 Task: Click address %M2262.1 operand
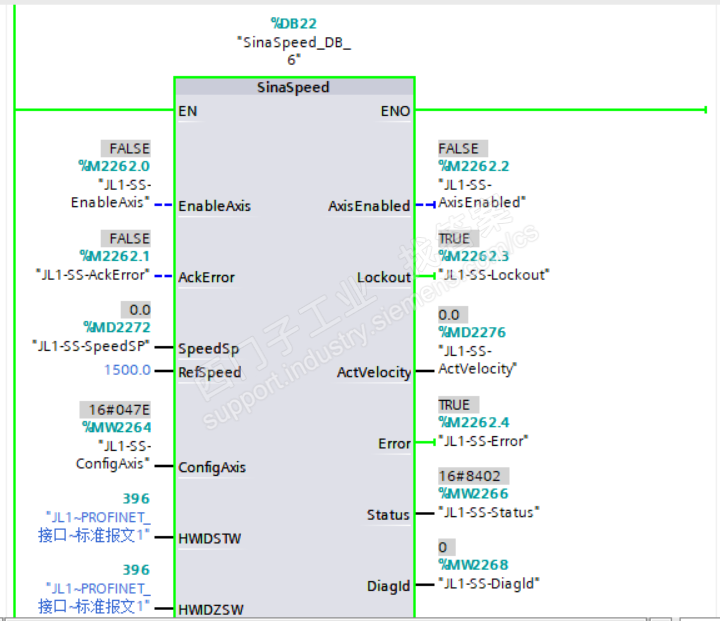[115, 256]
